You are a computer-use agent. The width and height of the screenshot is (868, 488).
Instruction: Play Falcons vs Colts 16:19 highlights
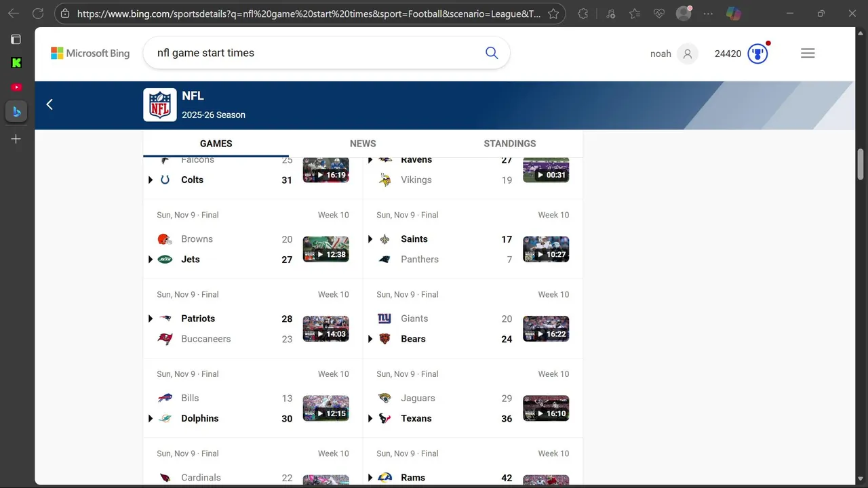(x=326, y=170)
